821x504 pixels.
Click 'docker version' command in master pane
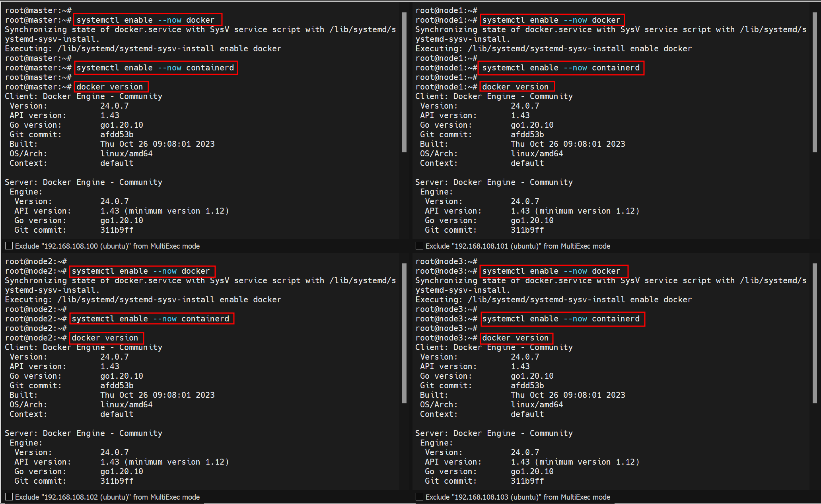point(110,87)
